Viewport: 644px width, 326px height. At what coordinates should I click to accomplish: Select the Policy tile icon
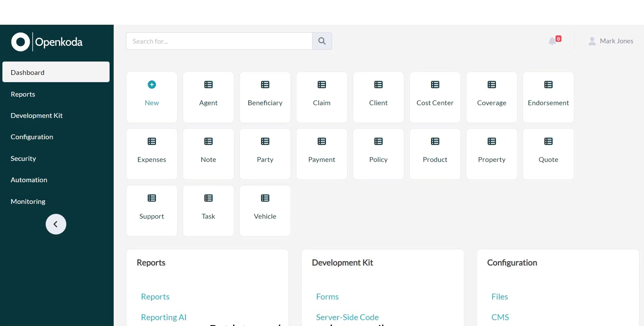(378, 142)
